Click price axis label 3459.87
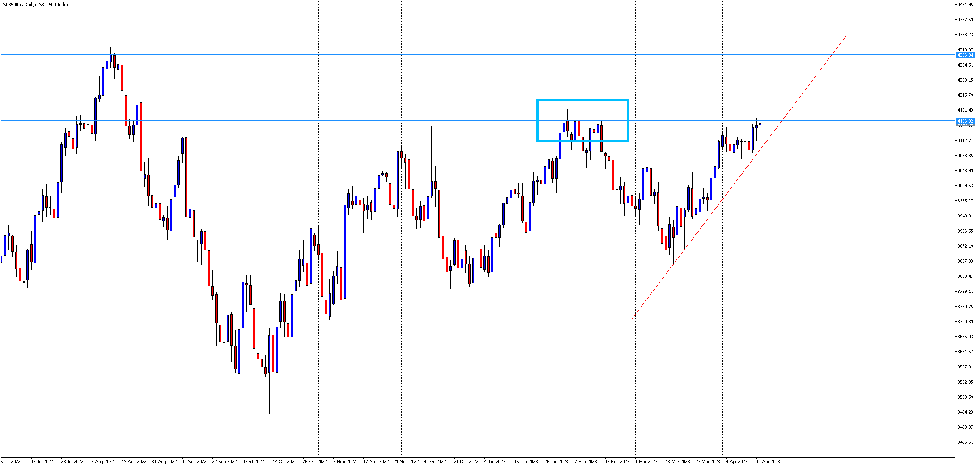Screen dimensions: 980x467 965,427
